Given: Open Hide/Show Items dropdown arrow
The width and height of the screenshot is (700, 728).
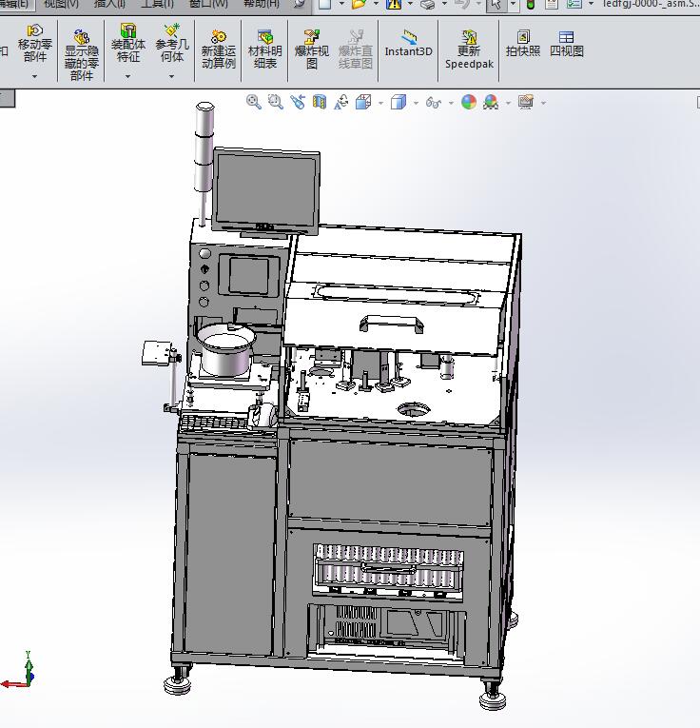Looking at the screenshot, I should pyautogui.click(x=451, y=103).
